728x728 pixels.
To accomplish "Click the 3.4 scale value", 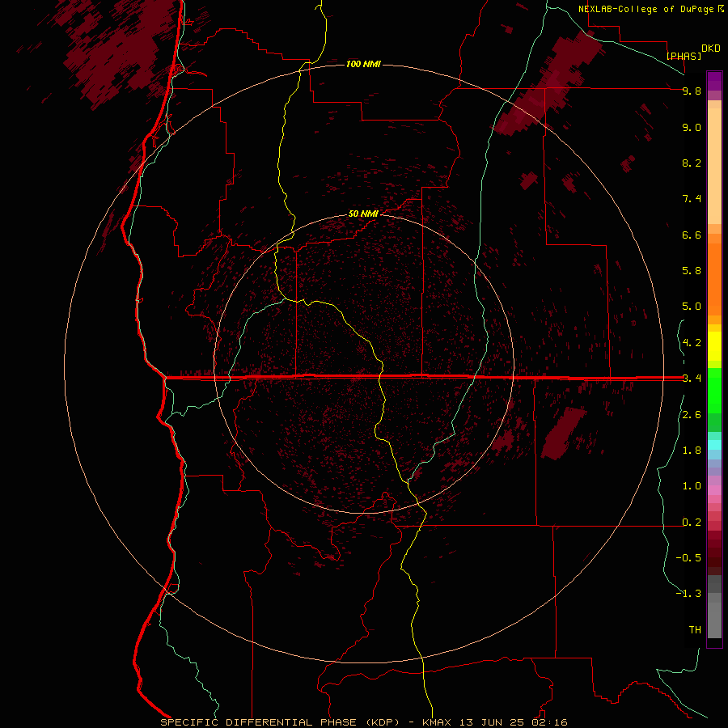I will [x=692, y=379].
